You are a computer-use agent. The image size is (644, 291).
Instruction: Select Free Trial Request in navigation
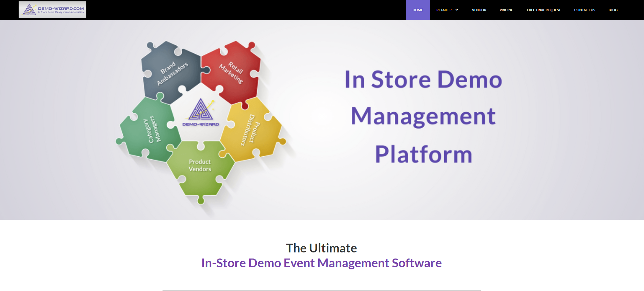pyautogui.click(x=543, y=10)
